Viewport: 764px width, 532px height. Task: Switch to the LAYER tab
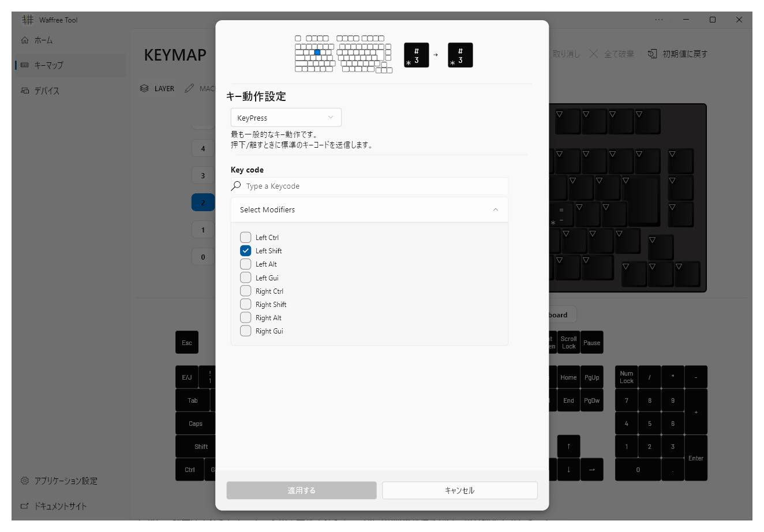click(158, 89)
